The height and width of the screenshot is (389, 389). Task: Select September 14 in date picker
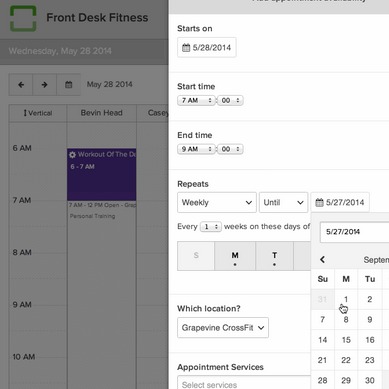[x=322, y=340]
